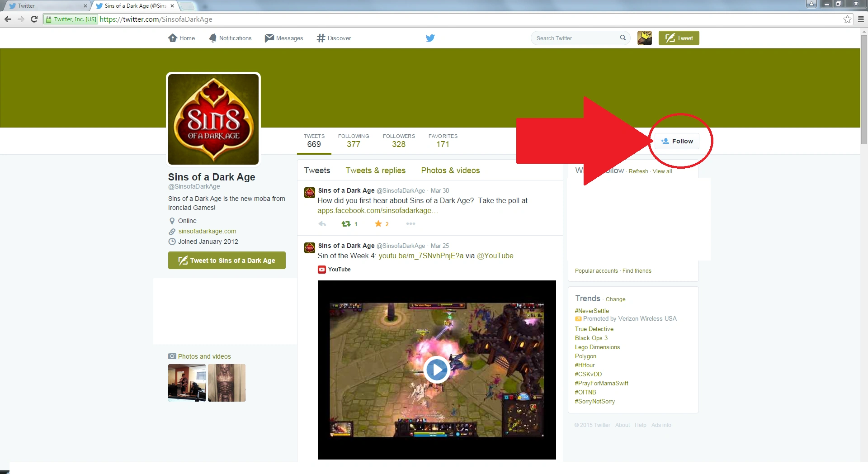This screenshot has width=868, height=474.
Task: Open the Photos and videos sidebar link
Action: (204, 356)
